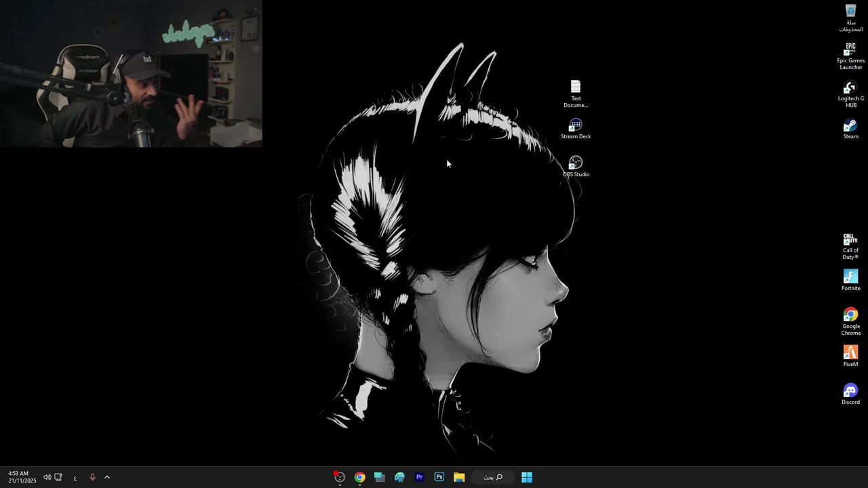868x488 pixels.
Task: Open the Windows Start menu
Action: pyautogui.click(x=527, y=477)
